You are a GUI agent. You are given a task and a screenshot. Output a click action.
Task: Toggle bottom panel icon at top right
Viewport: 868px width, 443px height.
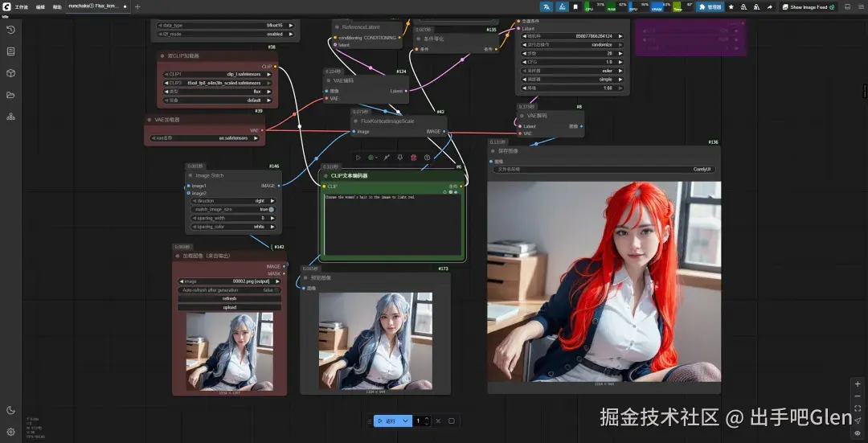click(847, 6)
